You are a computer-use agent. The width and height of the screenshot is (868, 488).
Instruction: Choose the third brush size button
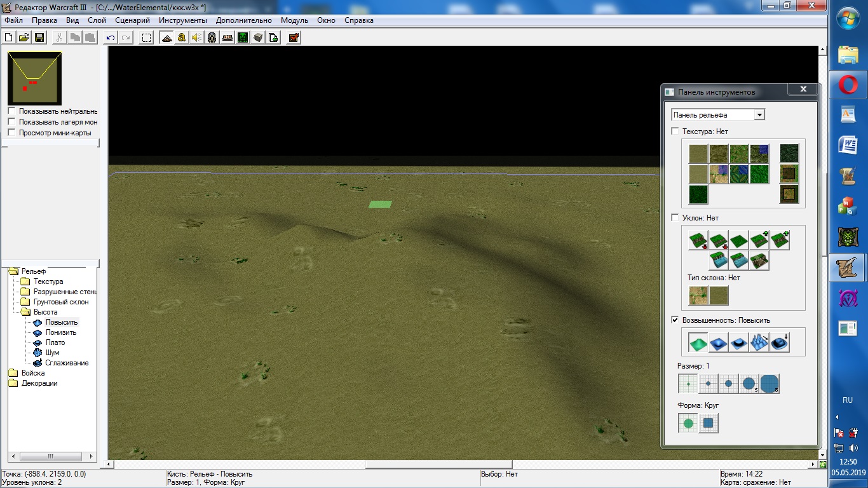(729, 383)
